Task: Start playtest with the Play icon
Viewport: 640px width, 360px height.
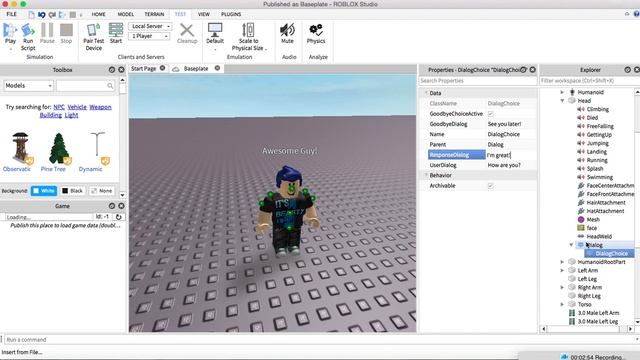Action: point(10,31)
